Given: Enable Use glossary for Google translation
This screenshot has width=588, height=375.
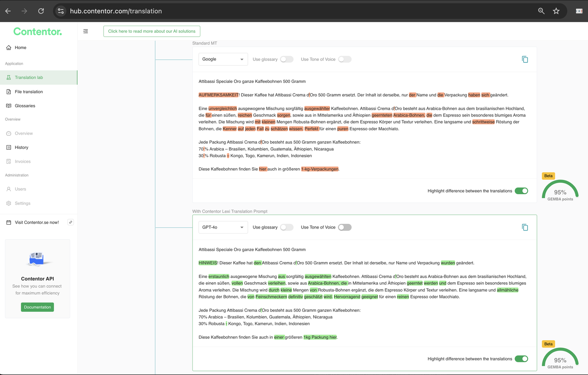Looking at the screenshot, I should coord(287,59).
